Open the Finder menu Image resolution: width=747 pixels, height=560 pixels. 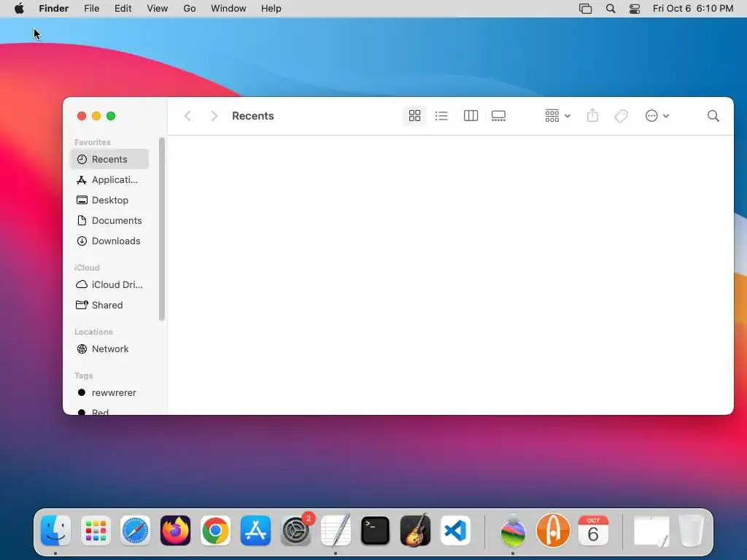(54, 9)
